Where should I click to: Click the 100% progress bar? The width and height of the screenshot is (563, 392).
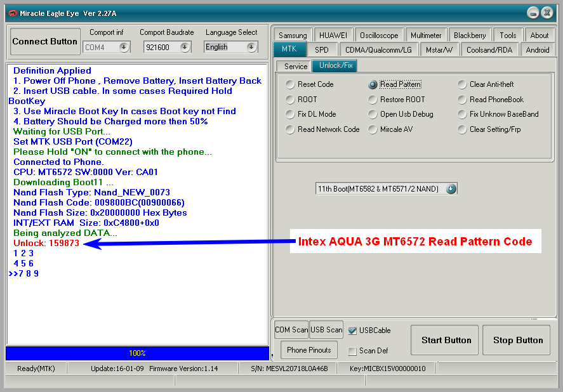137,353
